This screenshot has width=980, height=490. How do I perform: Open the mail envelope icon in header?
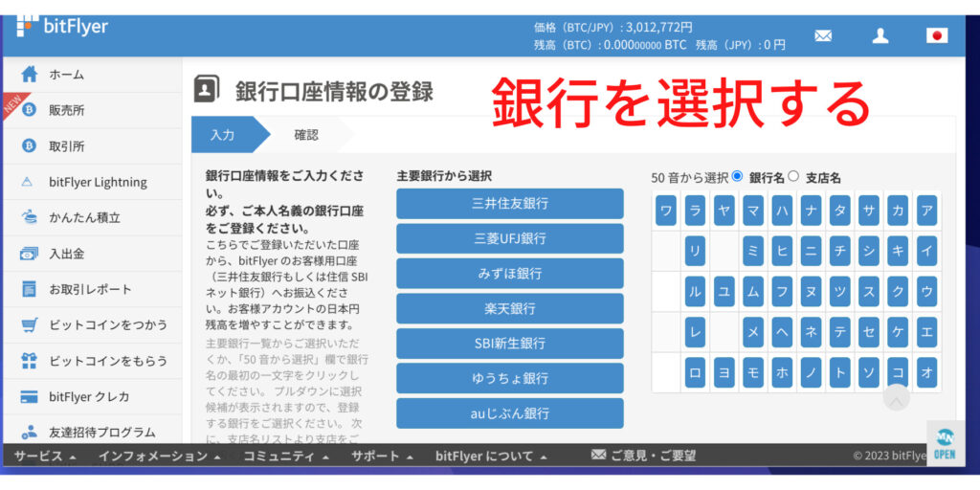click(823, 35)
